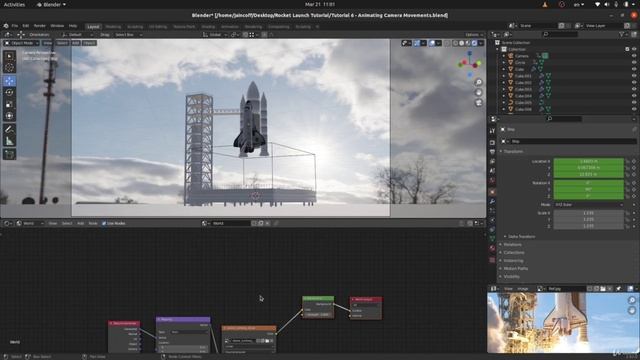Open node editor Node menu
This screenshot has width=640, height=360.
(x=93, y=223)
